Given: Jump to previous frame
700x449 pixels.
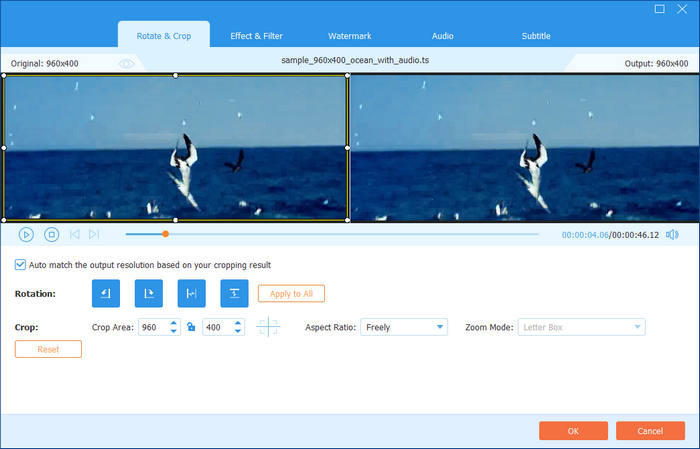Looking at the screenshot, I should point(74,234).
